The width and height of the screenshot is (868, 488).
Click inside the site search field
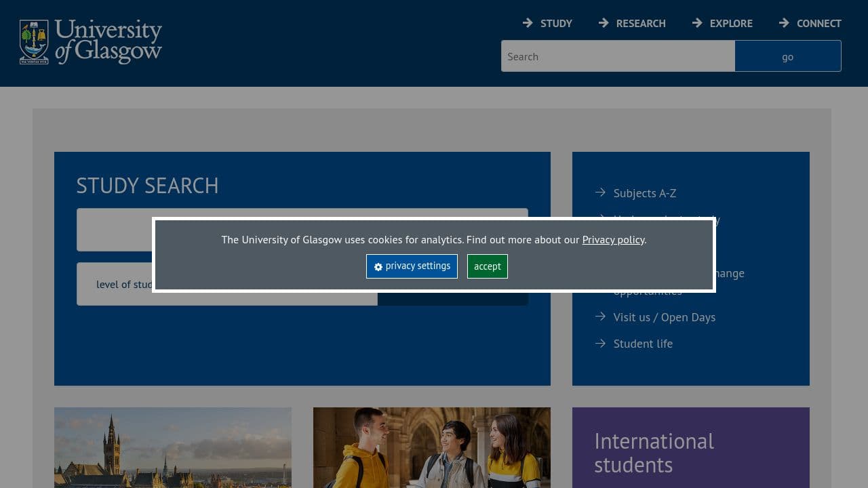(617, 56)
